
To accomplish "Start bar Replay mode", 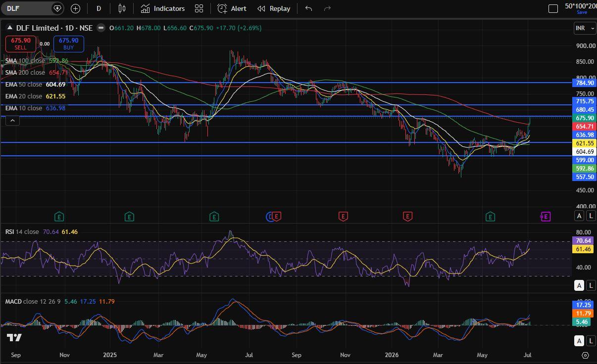I will [274, 8].
